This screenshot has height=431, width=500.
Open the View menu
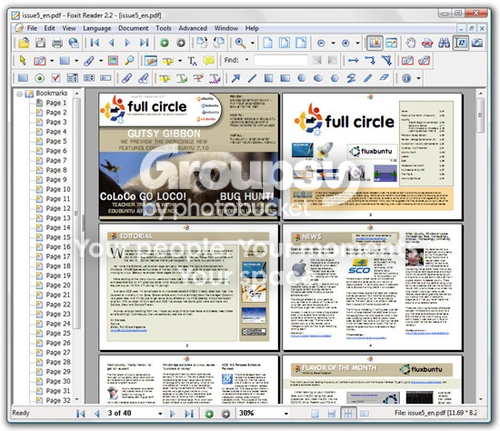(x=69, y=28)
